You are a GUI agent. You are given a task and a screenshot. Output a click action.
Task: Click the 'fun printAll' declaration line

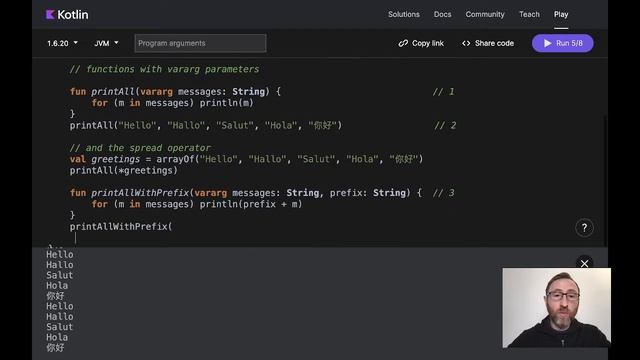point(175,91)
